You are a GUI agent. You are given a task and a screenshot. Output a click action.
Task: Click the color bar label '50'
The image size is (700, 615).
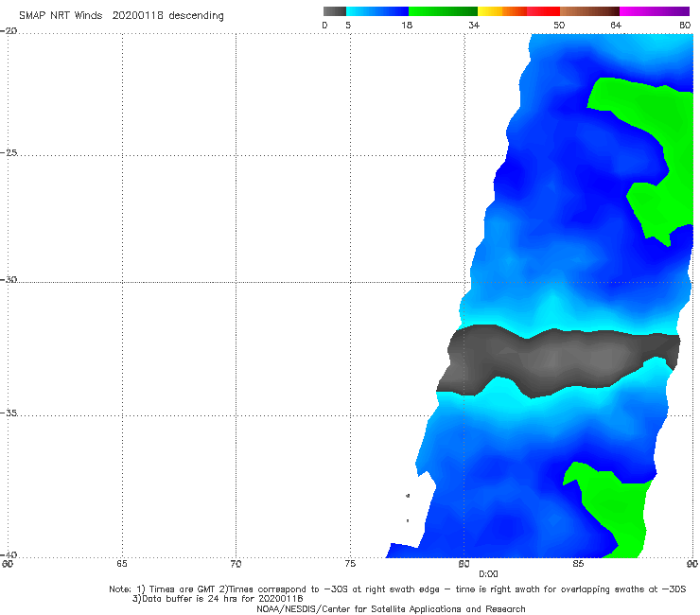coord(559,25)
